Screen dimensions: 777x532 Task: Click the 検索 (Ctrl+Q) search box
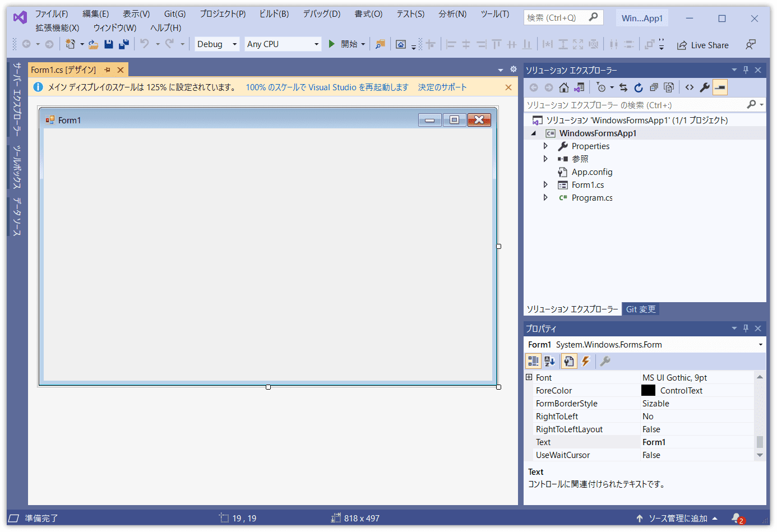563,17
